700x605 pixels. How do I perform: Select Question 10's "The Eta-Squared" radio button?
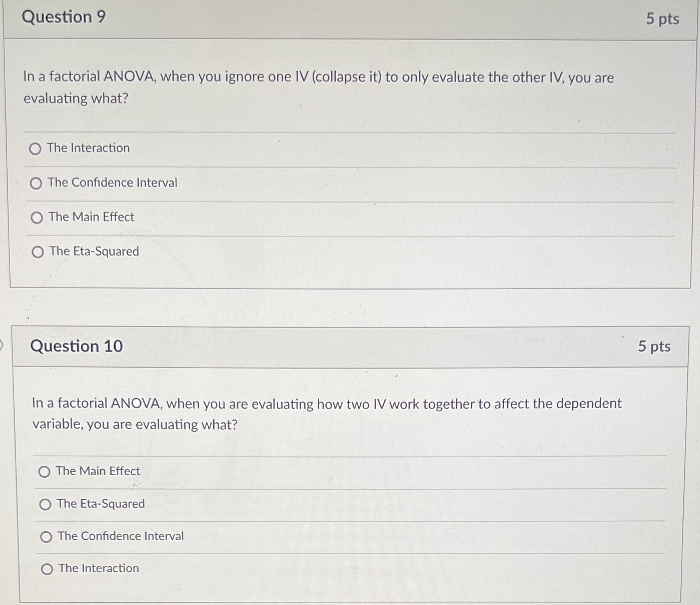[45, 504]
